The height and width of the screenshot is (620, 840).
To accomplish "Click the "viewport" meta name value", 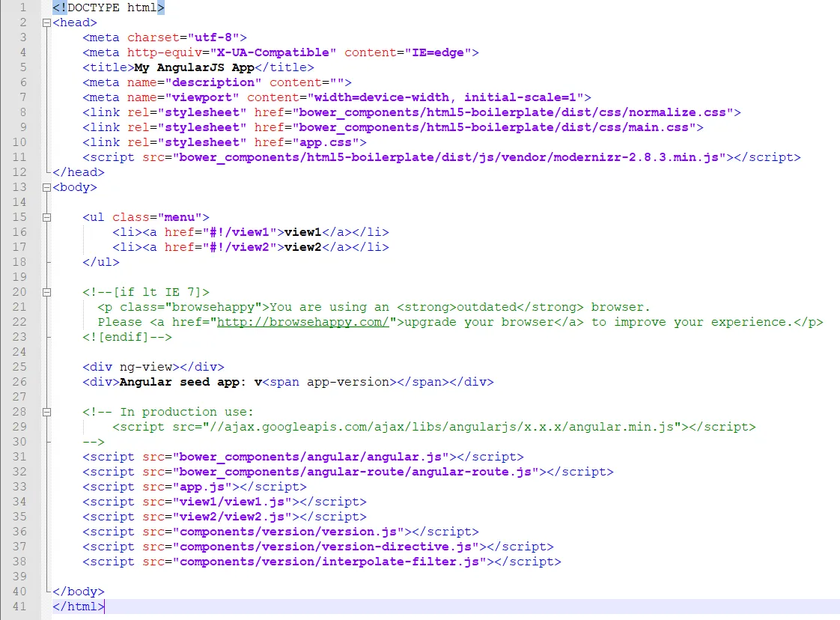I will [x=202, y=97].
